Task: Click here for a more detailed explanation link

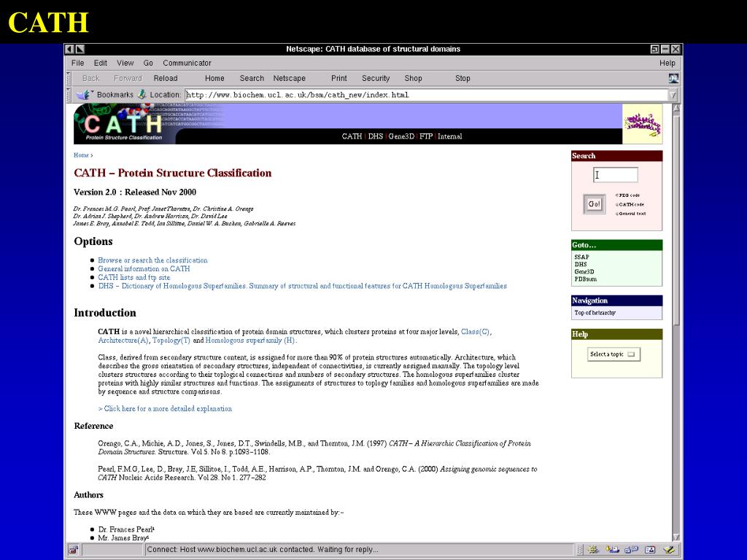Action: (165, 408)
